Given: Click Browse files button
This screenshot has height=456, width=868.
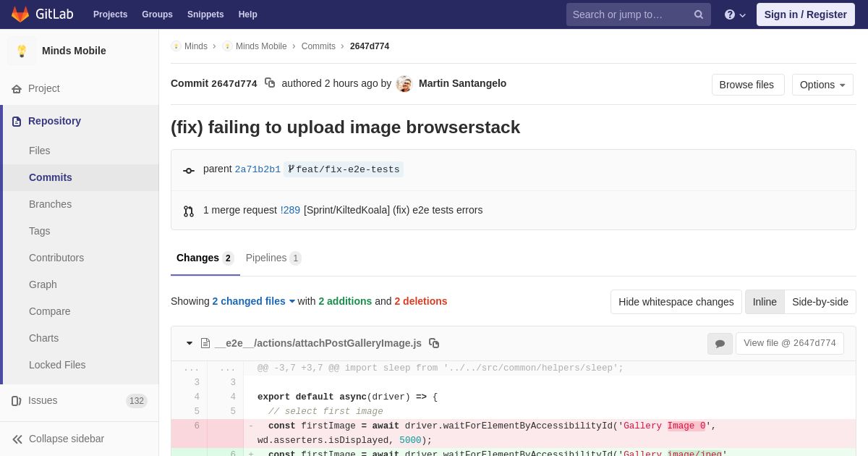Looking at the screenshot, I should click(x=748, y=85).
